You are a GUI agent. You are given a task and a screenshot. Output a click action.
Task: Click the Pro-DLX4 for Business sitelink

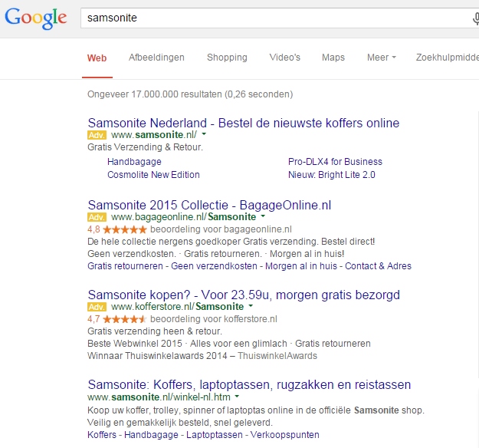click(x=335, y=162)
